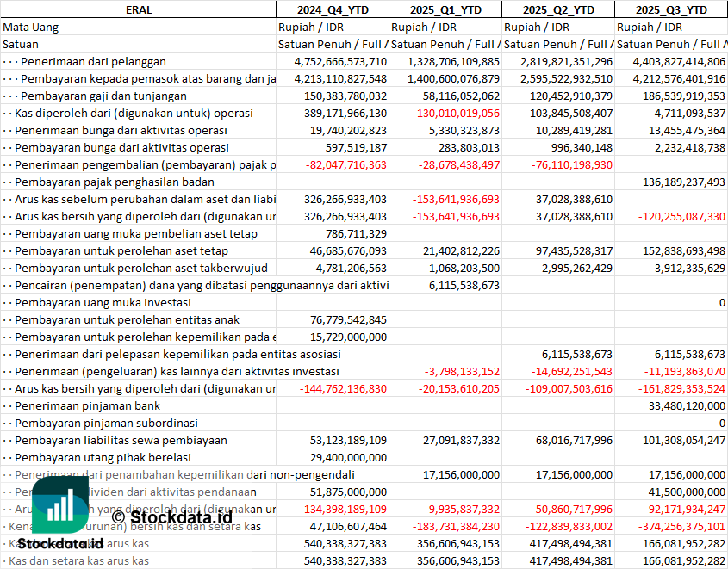Click negative value -82,047,716,363
The width and height of the screenshot is (728, 569).
(x=345, y=164)
